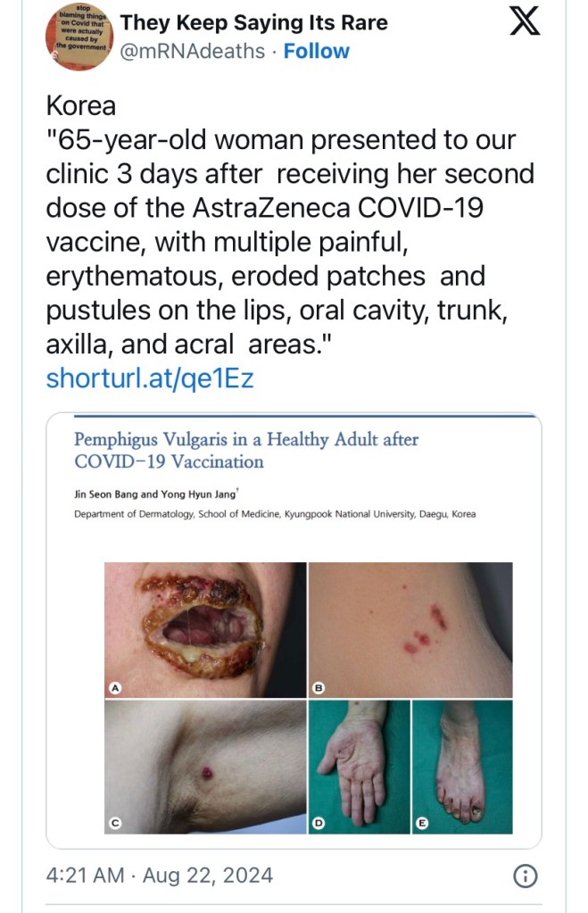Click the @mRNAdeaths handle

coord(193,51)
